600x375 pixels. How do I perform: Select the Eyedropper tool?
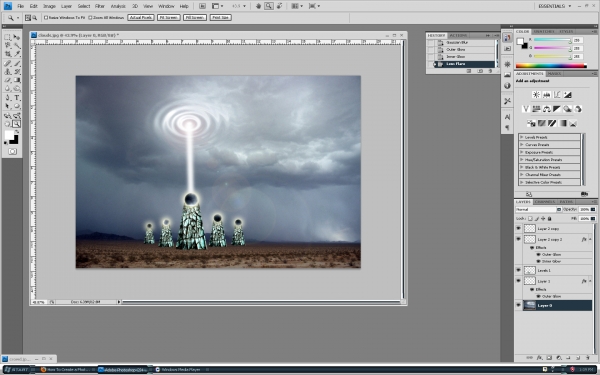coord(17,54)
